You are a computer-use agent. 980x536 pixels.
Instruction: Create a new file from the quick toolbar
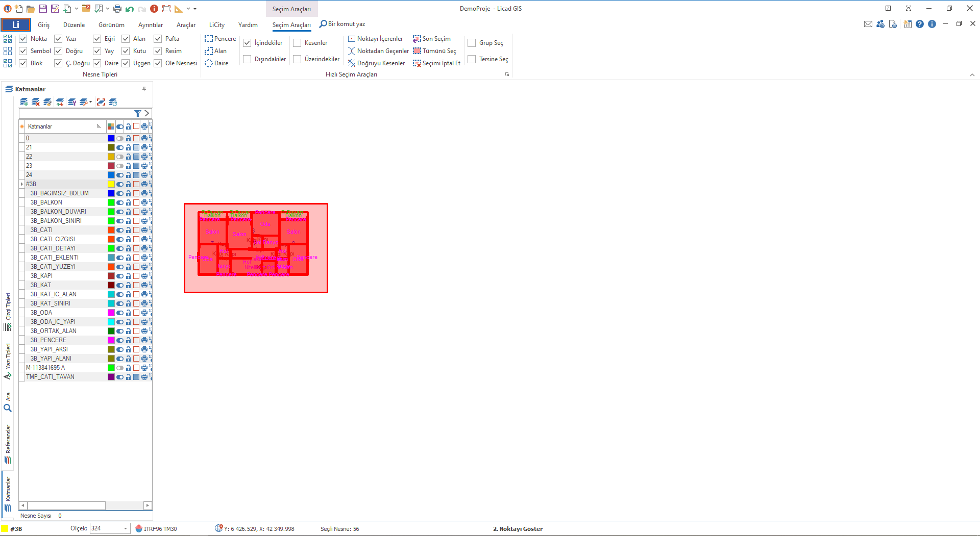tap(19, 9)
